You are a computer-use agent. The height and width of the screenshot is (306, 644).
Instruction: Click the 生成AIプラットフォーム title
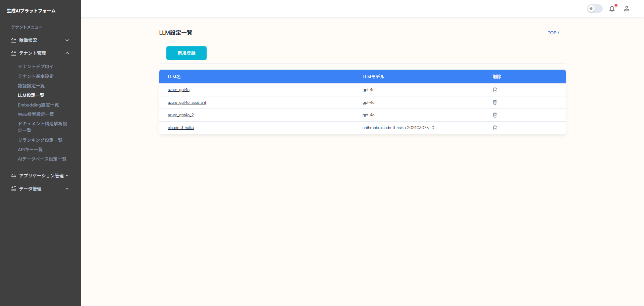click(x=31, y=11)
